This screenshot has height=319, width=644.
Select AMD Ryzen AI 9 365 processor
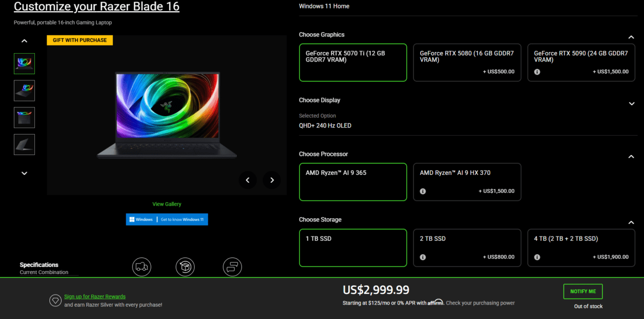pyautogui.click(x=353, y=182)
